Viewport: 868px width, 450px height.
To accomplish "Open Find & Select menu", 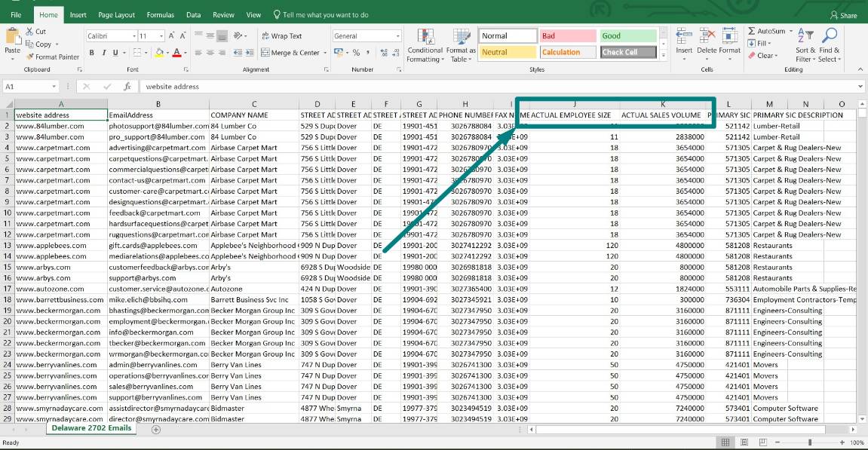I will coord(830,44).
